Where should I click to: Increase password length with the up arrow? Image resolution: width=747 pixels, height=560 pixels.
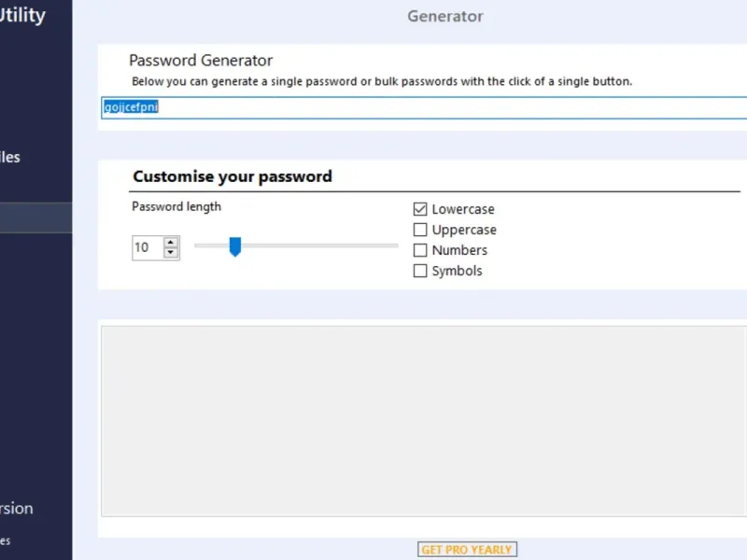click(171, 243)
